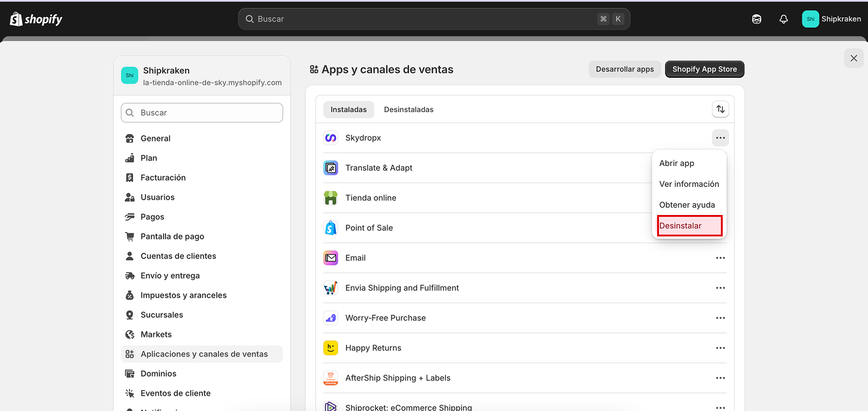This screenshot has width=868, height=411.
Task: Click the Email app icon
Action: coord(331,258)
